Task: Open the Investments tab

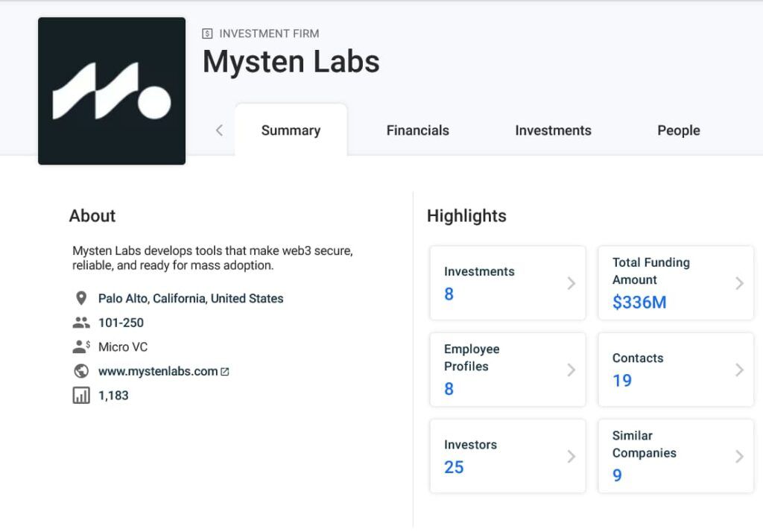Action: click(x=553, y=130)
